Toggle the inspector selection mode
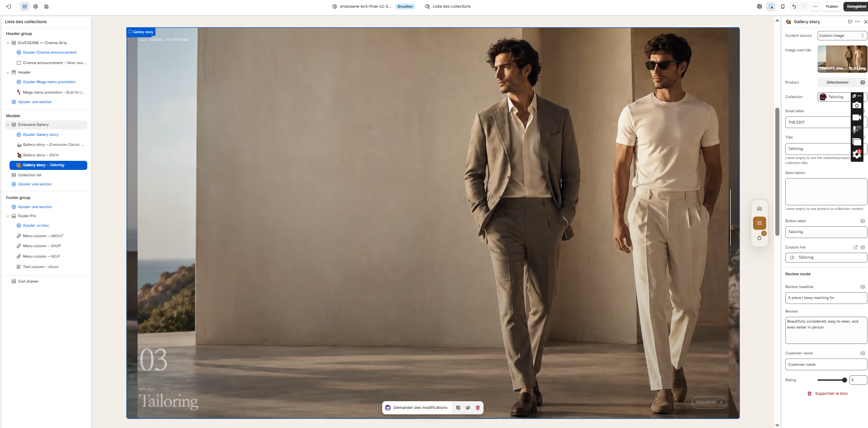The width and height of the screenshot is (868, 428). point(771,6)
